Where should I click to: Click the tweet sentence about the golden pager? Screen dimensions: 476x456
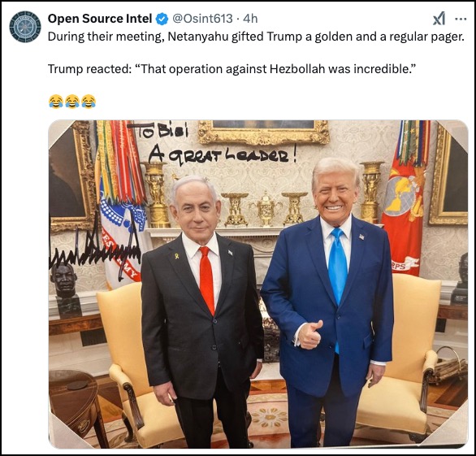tap(256, 37)
